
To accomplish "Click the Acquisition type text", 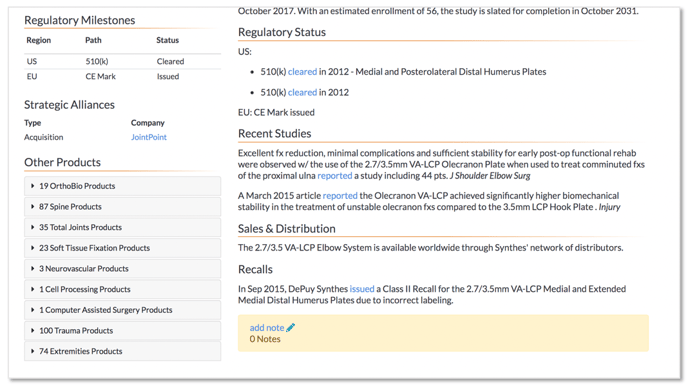I will tap(43, 137).
